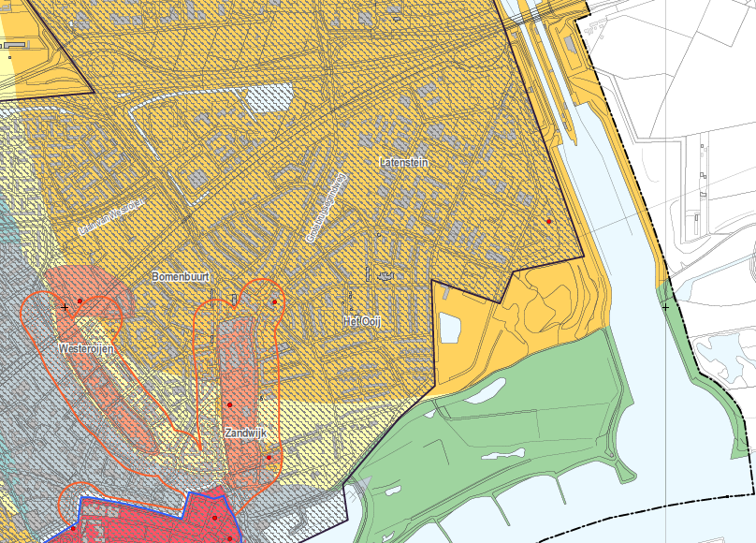The width and height of the screenshot is (756, 543).
Task: Select the bright red zone with blue outline
Action: click(159, 518)
